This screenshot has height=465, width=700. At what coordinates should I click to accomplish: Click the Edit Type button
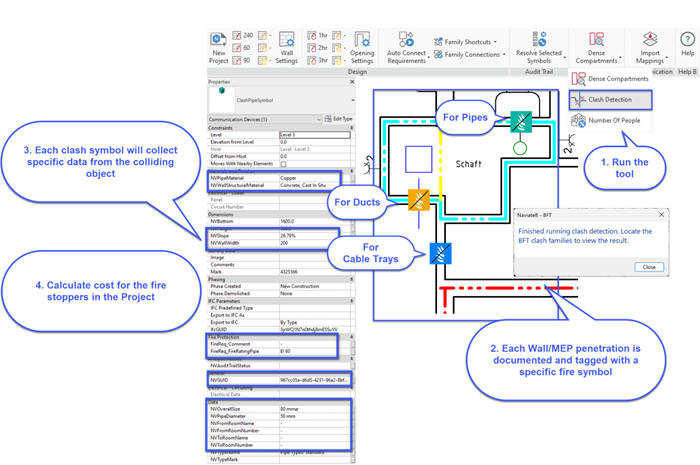338,119
